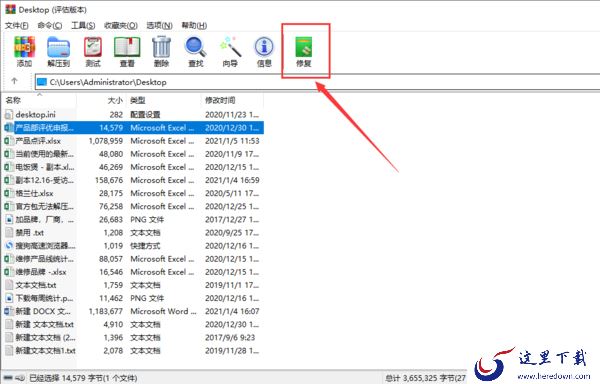600x384 pixels.
Task: Click the 配置设置 type cell
Action: coord(145,114)
